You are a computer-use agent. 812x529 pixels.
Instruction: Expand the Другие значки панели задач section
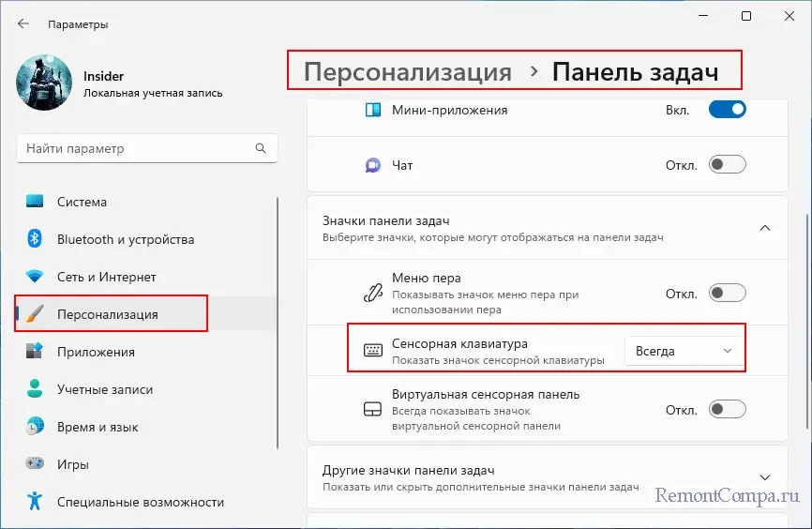(765, 477)
